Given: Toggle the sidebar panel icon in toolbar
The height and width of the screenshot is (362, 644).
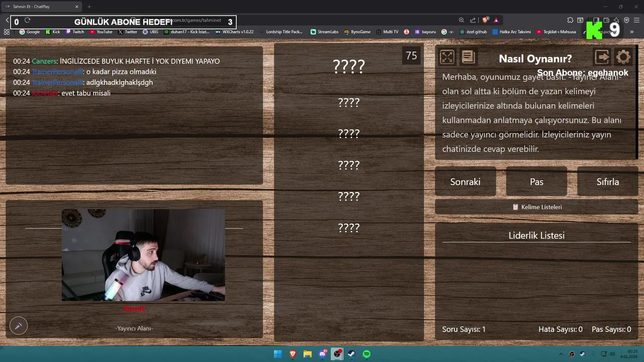Looking at the screenshot, I should 596,20.
